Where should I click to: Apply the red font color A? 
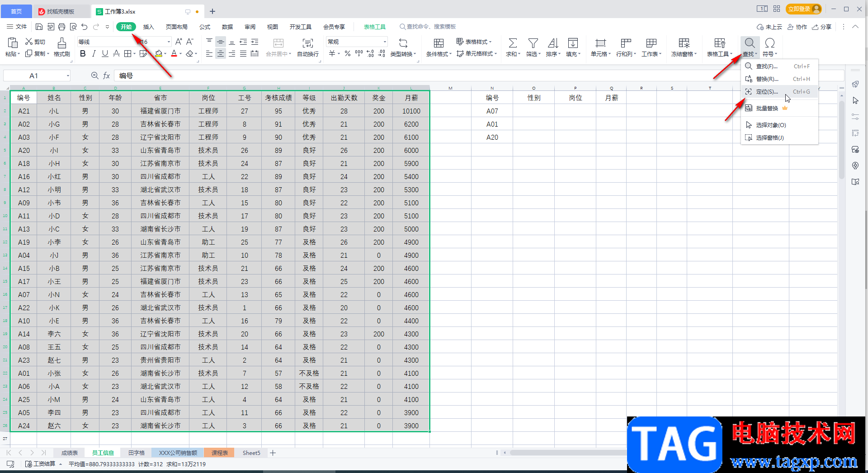[174, 53]
